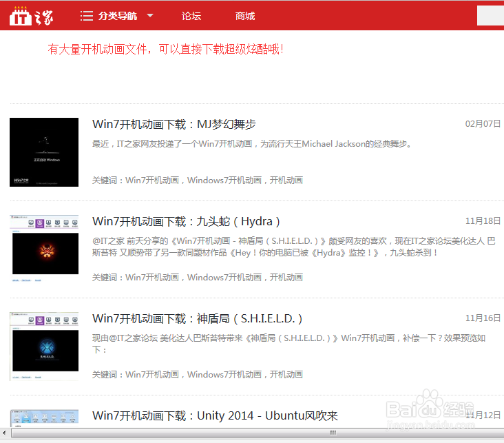Open article Win7开机动画下载：MJ梦幻舞步
The height and width of the screenshot is (443, 504).
point(174,124)
